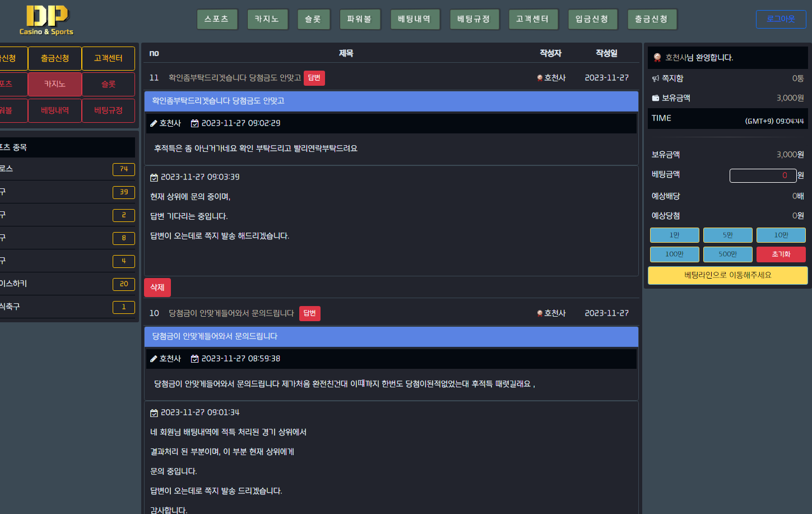Go to 고객센터 in the top menu
The width and height of the screenshot is (812, 514).
pyautogui.click(x=532, y=19)
